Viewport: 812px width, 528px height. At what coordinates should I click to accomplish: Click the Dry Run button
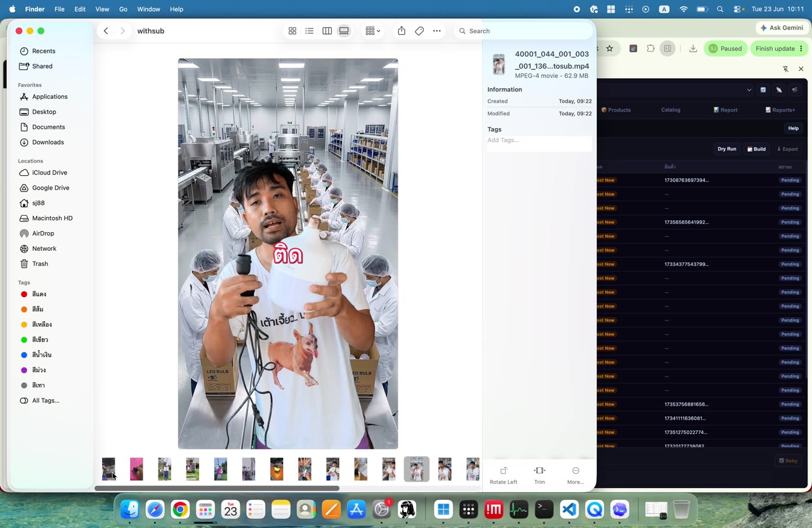727,149
